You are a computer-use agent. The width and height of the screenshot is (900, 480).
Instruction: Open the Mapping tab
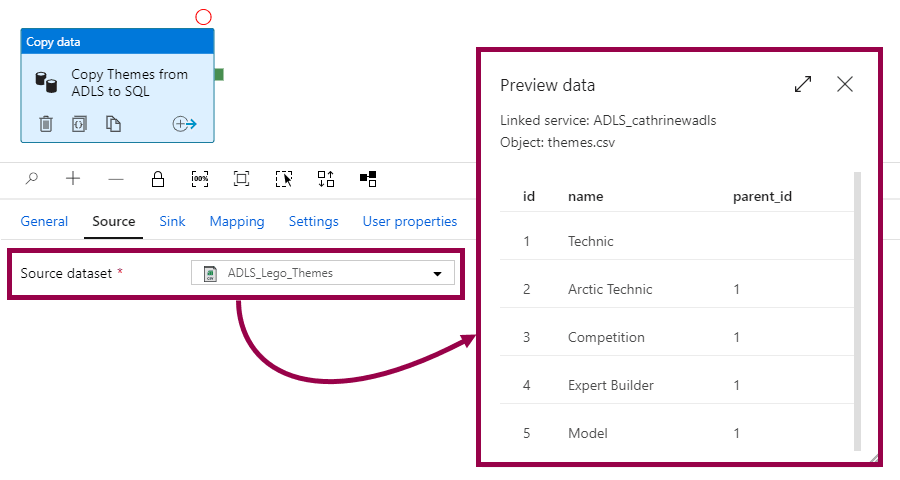pyautogui.click(x=237, y=221)
